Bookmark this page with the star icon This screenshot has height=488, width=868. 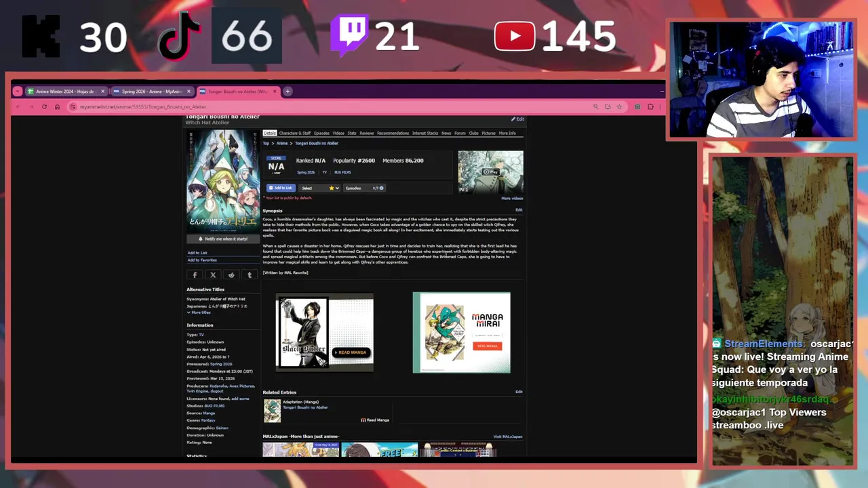(618, 106)
